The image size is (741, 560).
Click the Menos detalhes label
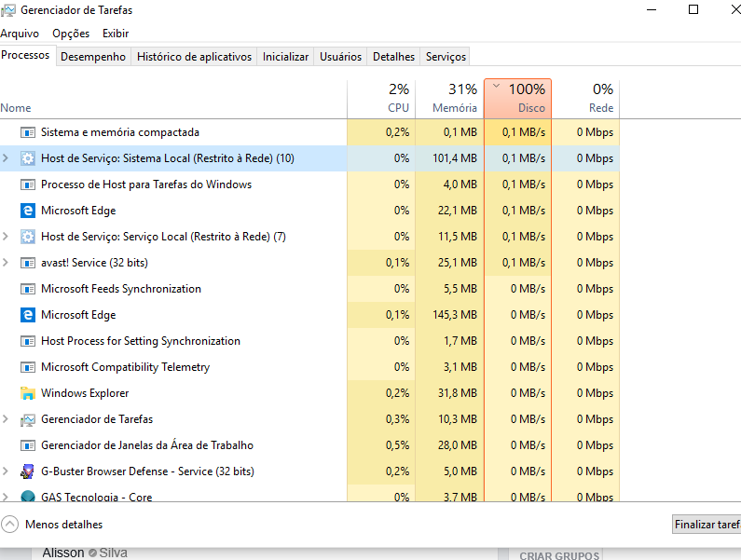[63, 525]
